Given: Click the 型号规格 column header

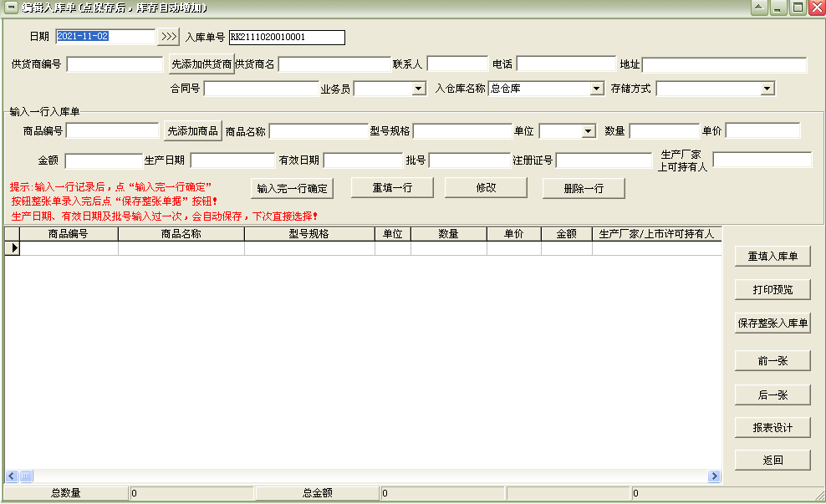Looking at the screenshot, I should 309,234.
